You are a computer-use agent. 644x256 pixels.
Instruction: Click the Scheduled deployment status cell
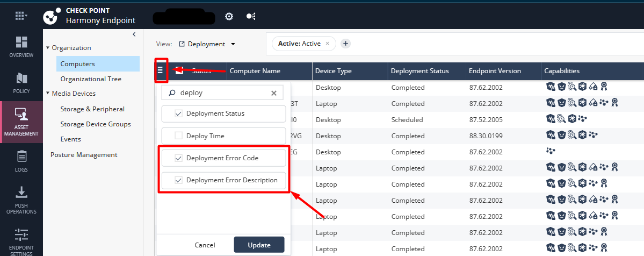407,120
